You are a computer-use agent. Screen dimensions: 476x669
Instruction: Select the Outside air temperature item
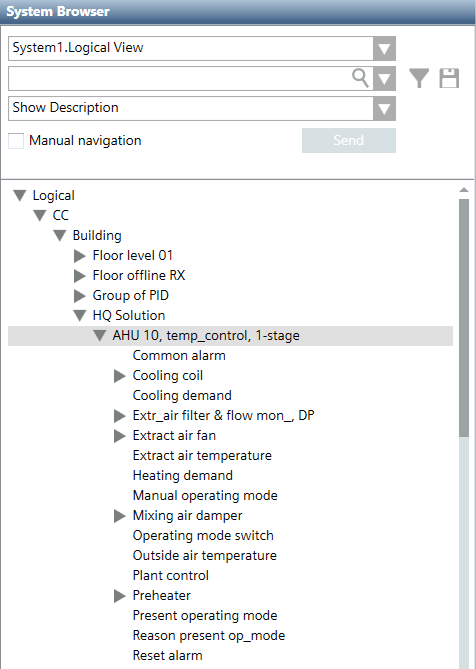pos(205,556)
